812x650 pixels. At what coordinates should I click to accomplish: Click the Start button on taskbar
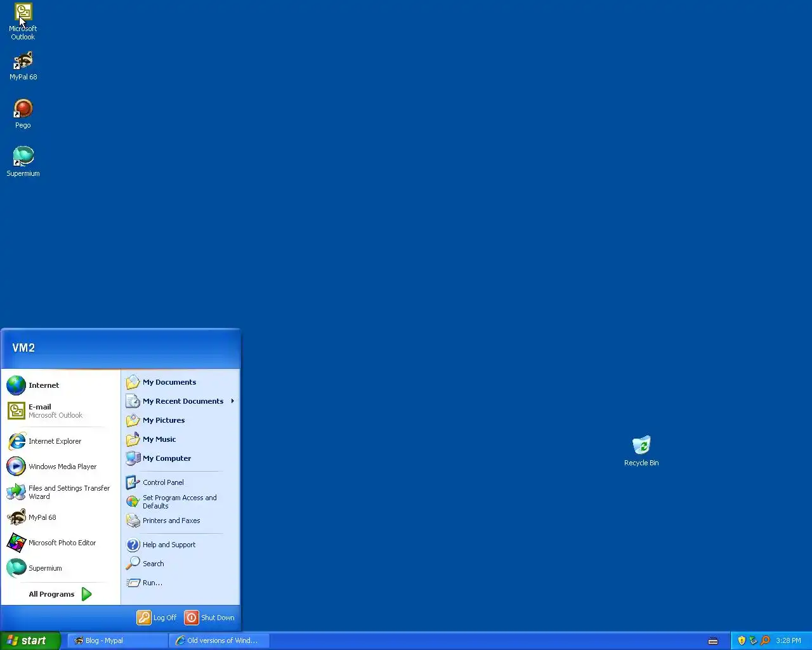pyautogui.click(x=30, y=640)
